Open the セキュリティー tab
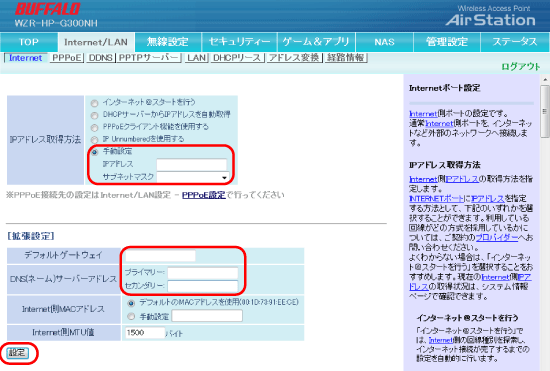Image resolution: width=550 pixels, height=371 pixels. coord(240,42)
